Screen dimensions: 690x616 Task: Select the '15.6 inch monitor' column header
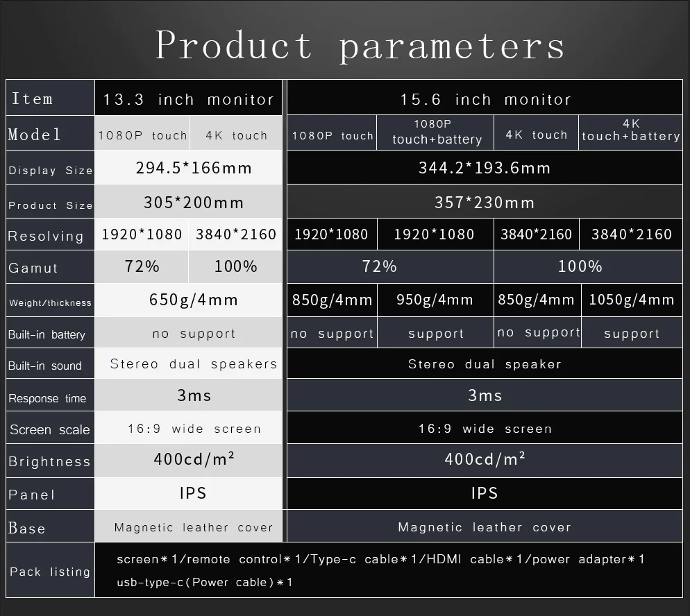(485, 99)
